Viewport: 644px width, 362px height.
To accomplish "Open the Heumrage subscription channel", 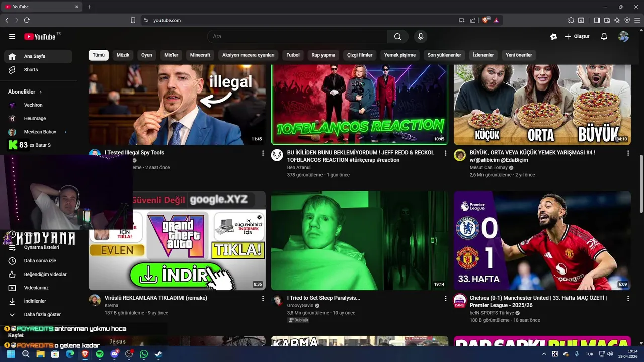I will pyautogui.click(x=38, y=118).
